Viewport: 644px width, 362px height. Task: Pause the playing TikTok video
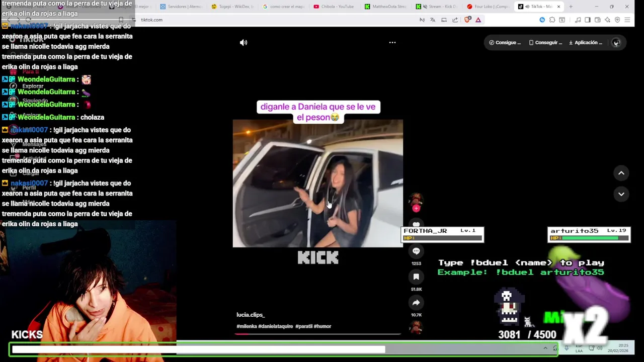[318, 184]
